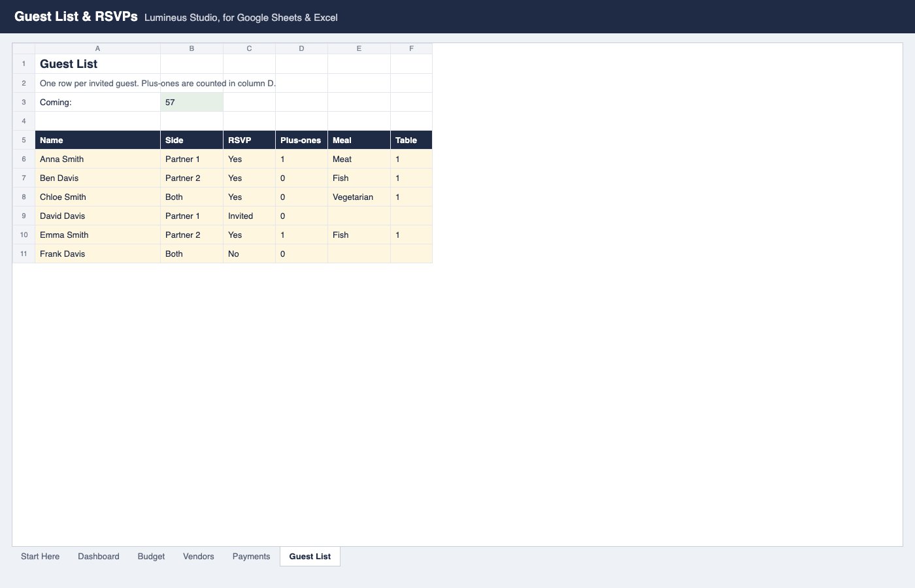Click the 'Coming:' label cell

pos(97,102)
